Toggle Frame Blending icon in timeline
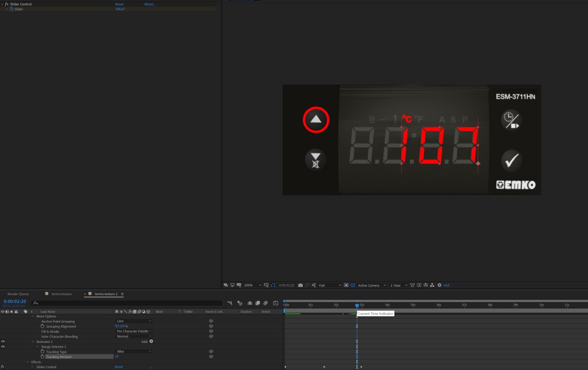The width and height of the screenshot is (588, 370). (x=258, y=303)
